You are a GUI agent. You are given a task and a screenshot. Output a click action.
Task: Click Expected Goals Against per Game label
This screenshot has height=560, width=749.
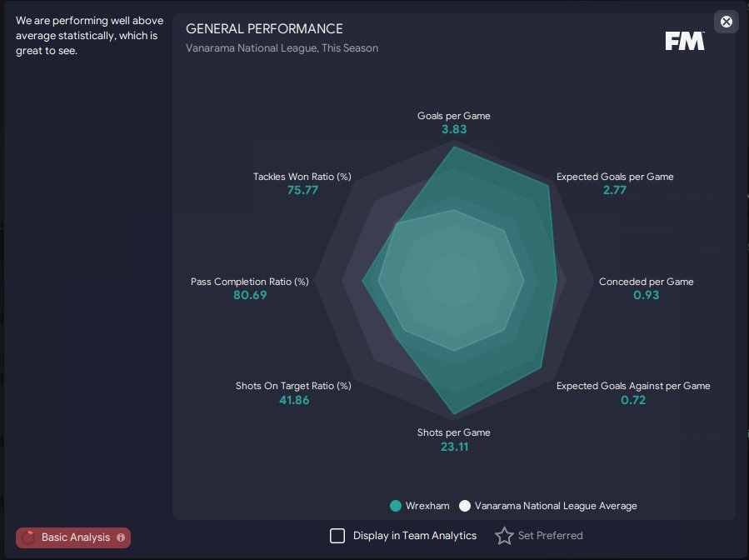click(633, 386)
